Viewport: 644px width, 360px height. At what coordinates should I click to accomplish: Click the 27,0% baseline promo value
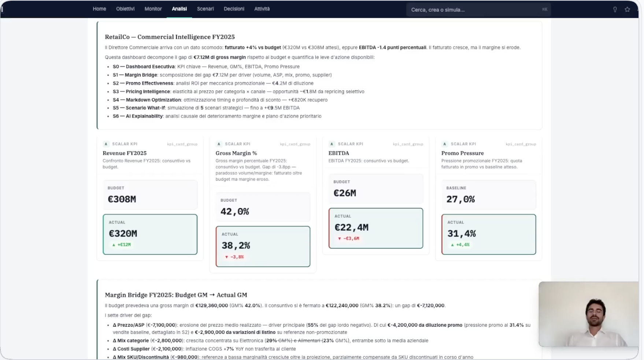point(460,199)
